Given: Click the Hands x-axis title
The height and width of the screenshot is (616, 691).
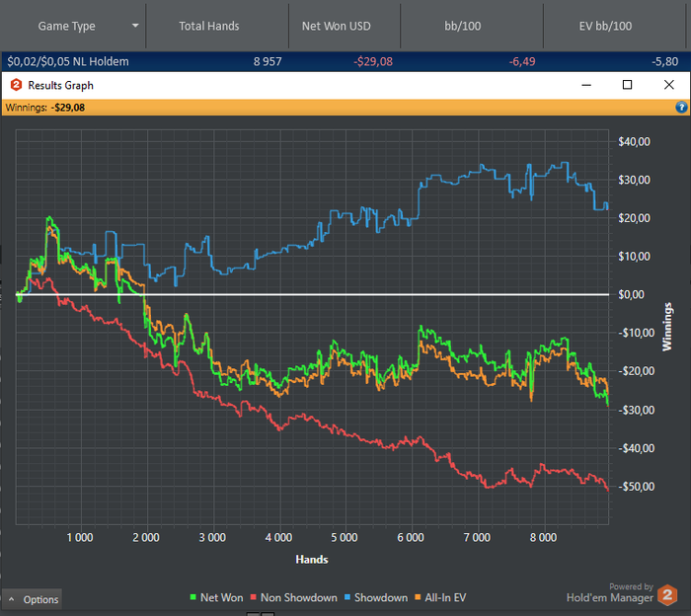Looking at the screenshot, I should [x=312, y=560].
